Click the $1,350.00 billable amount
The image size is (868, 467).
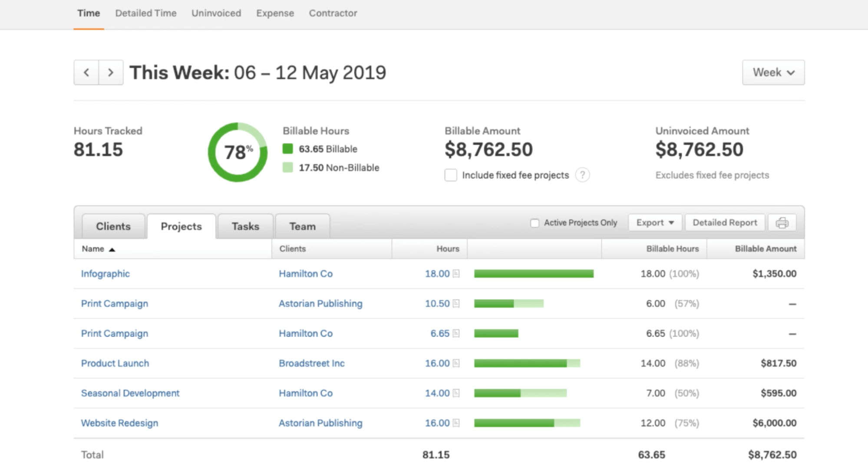click(775, 274)
